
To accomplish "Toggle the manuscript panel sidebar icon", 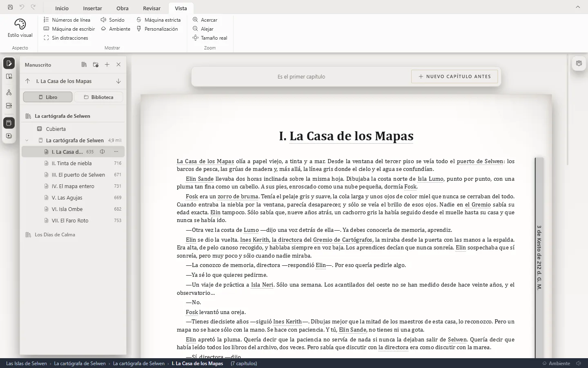I will [x=9, y=123].
